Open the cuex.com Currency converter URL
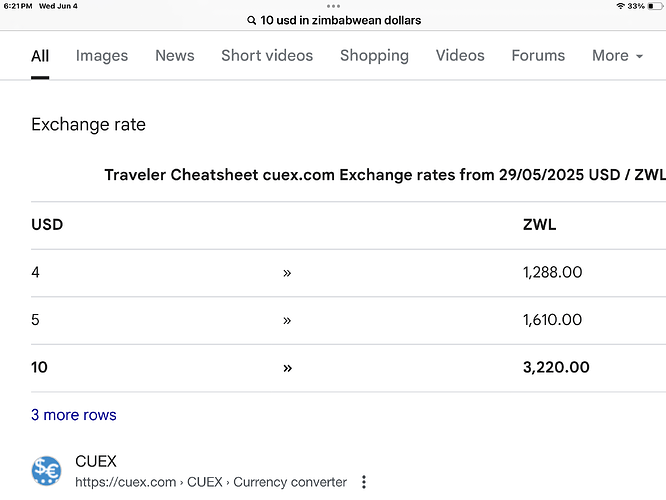Screen dimensions: 666x500 click(211, 482)
